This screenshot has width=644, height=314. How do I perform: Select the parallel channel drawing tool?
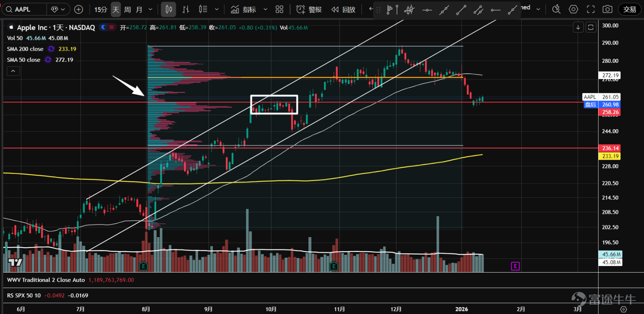coord(478,10)
